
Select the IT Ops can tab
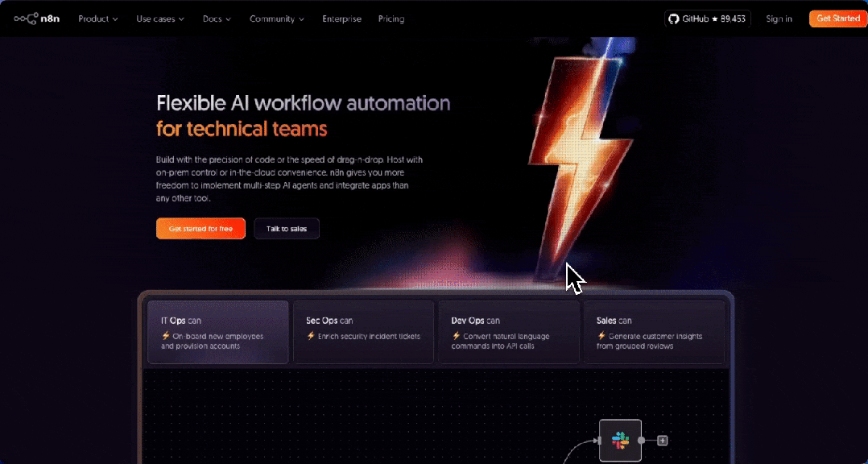218,332
